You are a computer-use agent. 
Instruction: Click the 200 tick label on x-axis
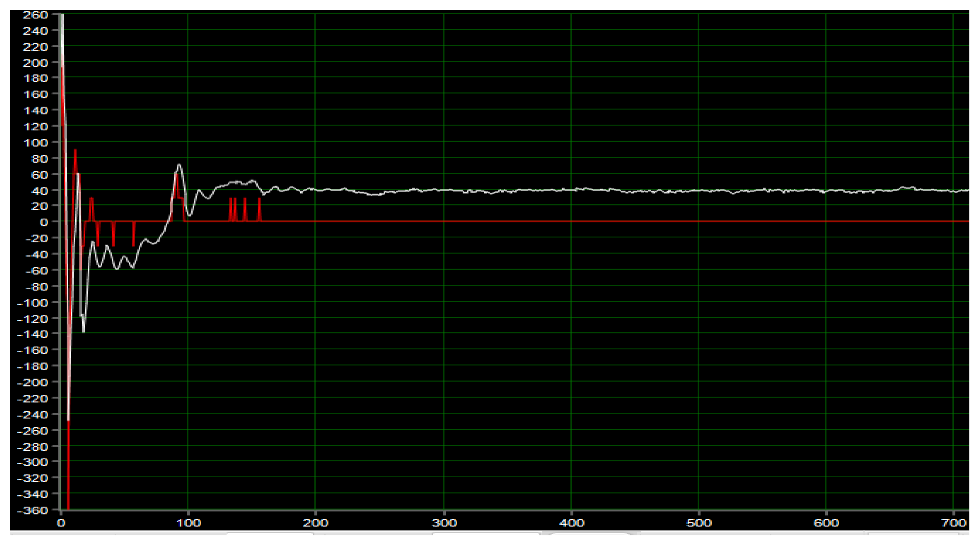pos(315,523)
